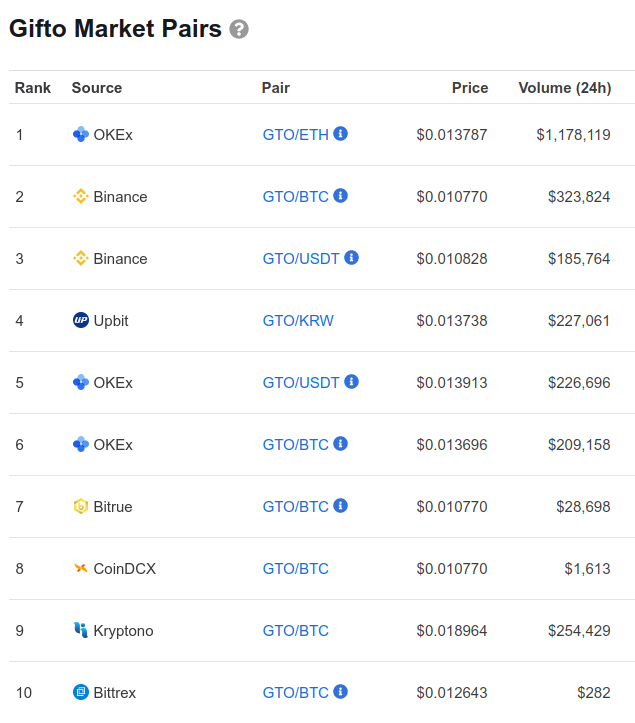Screen dimensions: 635x723
Task: Sort by the Pair column header
Action: click(x=276, y=88)
